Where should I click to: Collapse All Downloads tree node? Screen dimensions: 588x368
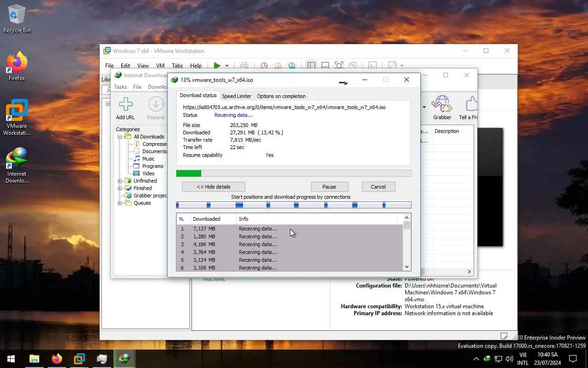tap(119, 137)
